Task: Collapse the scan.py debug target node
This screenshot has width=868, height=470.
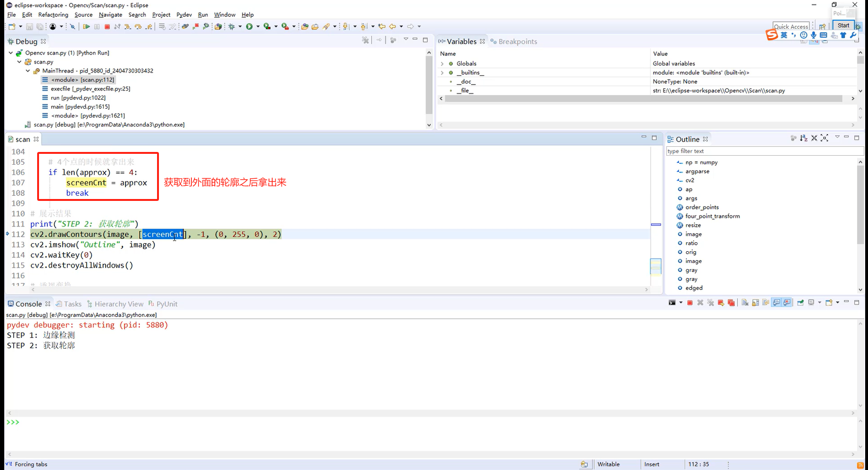Action: click(x=19, y=62)
